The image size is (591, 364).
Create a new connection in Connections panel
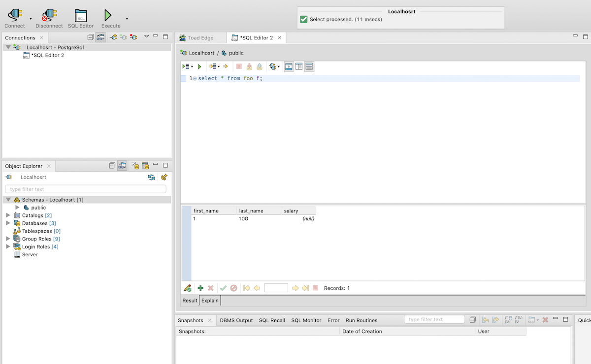pos(113,37)
